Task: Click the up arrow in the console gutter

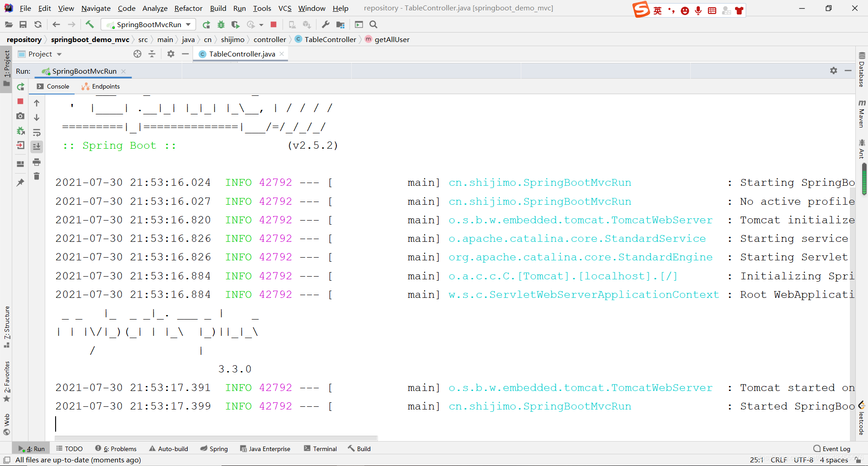Action: click(x=37, y=103)
